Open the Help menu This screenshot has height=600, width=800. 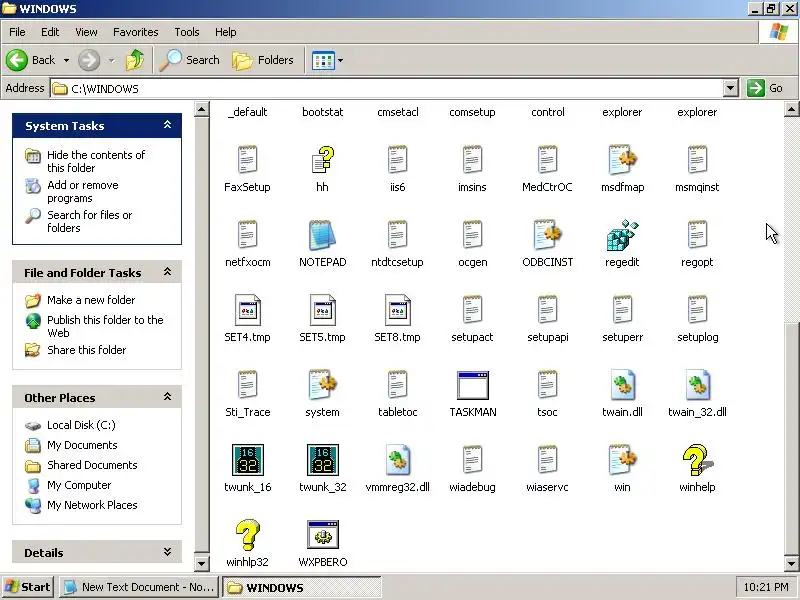point(226,32)
